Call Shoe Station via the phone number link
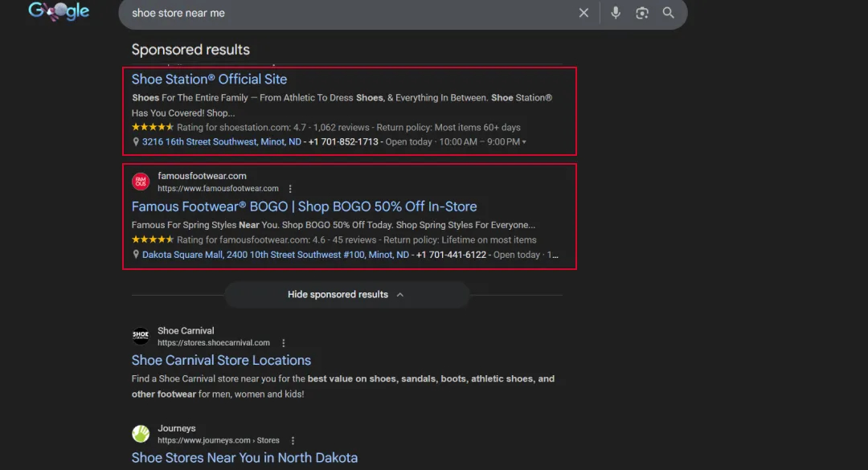The height and width of the screenshot is (470, 868). pyautogui.click(x=343, y=141)
